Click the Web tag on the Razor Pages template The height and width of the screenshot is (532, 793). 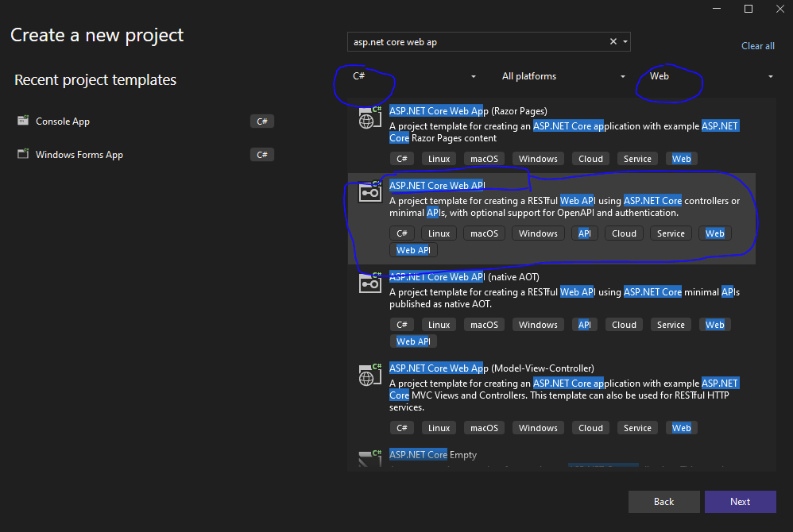click(681, 159)
